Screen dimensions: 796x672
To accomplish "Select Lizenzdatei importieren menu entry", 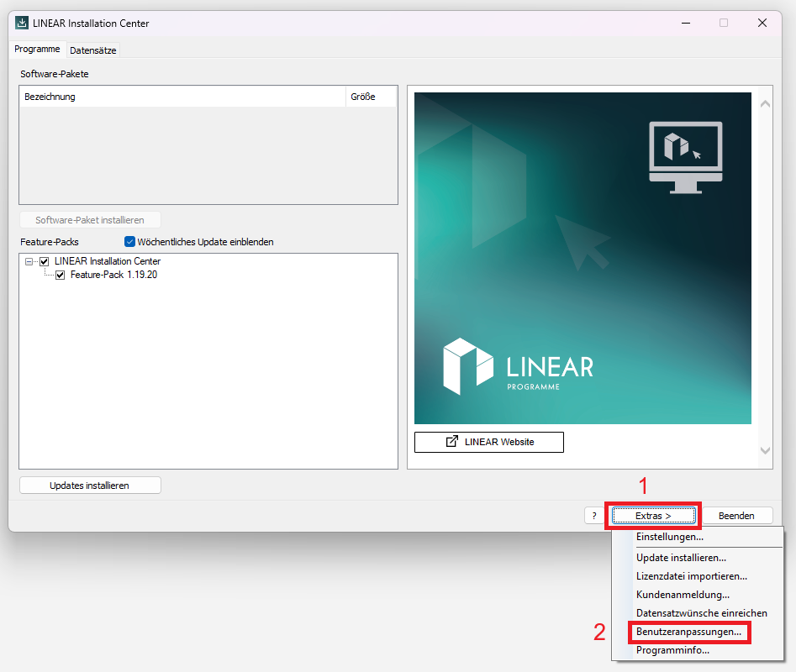I will tap(691, 576).
